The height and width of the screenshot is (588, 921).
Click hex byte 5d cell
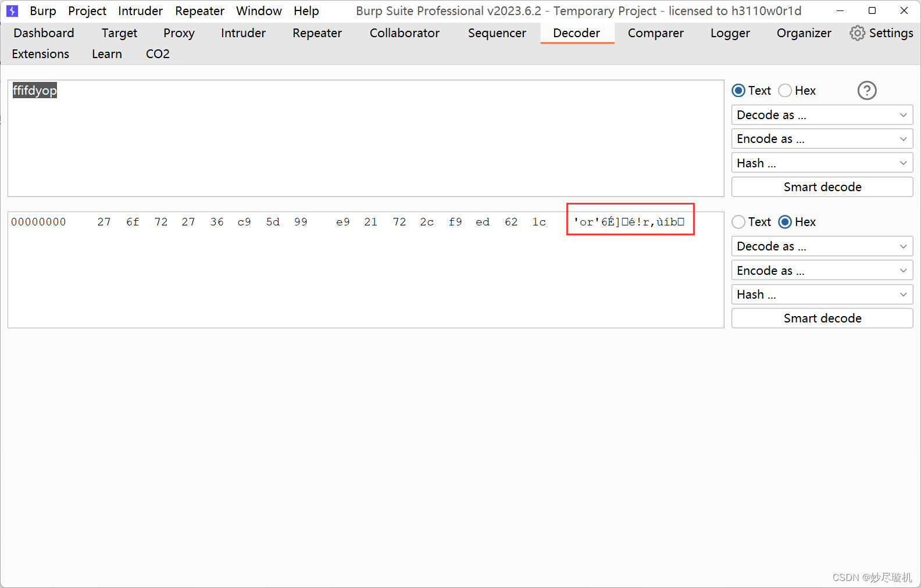point(273,222)
